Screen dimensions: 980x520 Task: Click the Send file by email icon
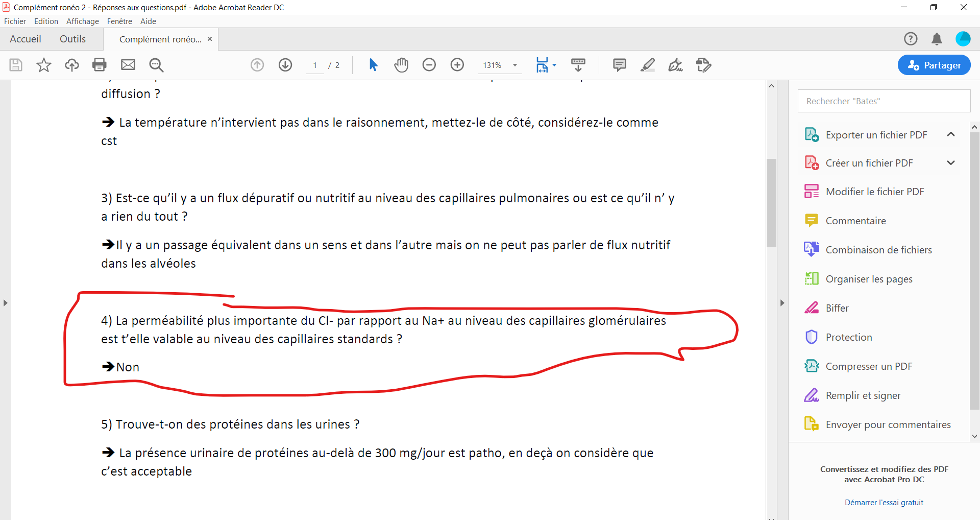[x=128, y=65]
